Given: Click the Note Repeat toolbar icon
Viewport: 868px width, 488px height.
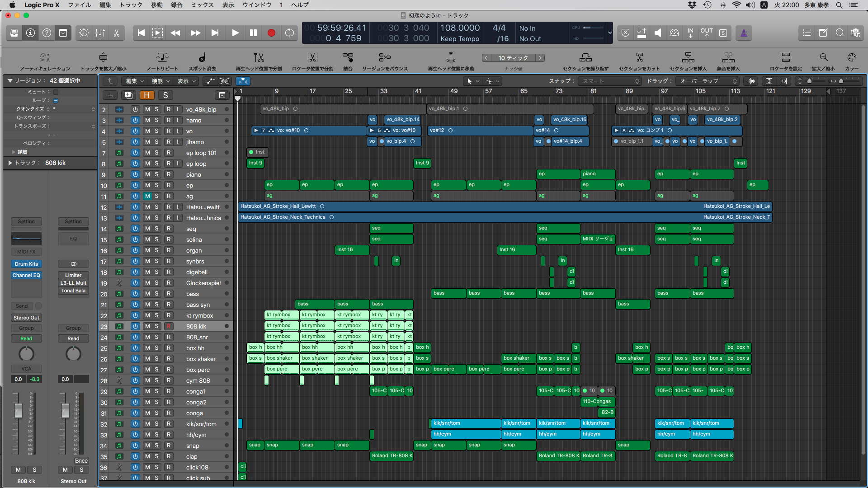Looking at the screenshot, I should click(x=162, y=58).
